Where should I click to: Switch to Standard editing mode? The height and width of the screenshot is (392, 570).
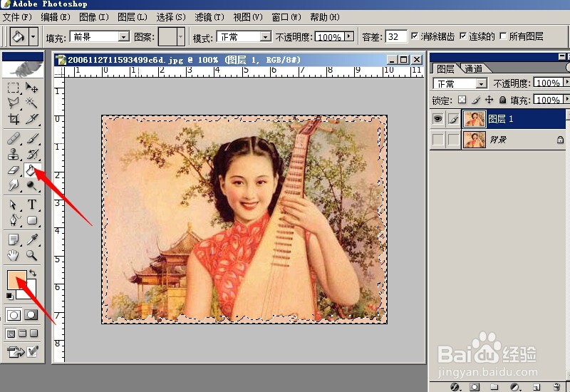coord(14,314)
